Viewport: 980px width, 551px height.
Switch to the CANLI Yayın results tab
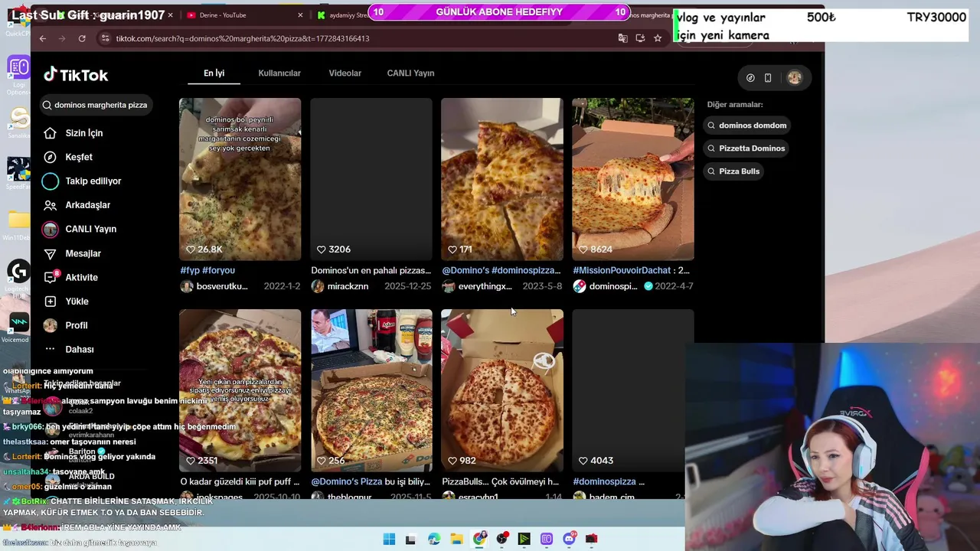coord(410,73)
